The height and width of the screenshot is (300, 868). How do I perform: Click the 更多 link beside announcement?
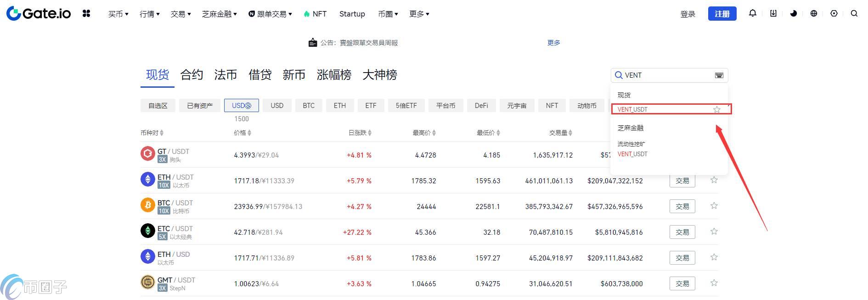click(553, 43)
